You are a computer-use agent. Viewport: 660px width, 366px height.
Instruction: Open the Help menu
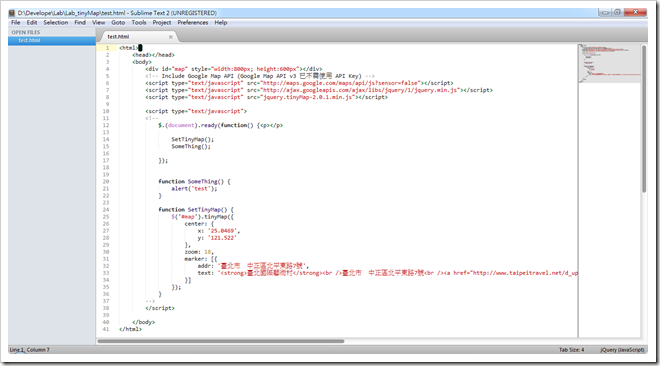pos(221,22)
